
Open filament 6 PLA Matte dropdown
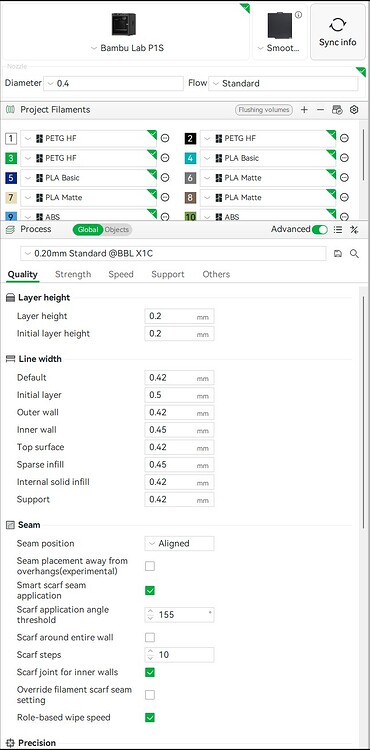[268, 178]
